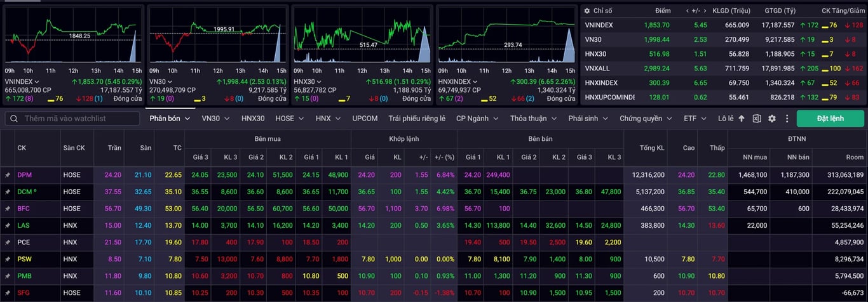Open the three-dot more options menu
This screenshot has height=302, width=868.
point(787,119)
